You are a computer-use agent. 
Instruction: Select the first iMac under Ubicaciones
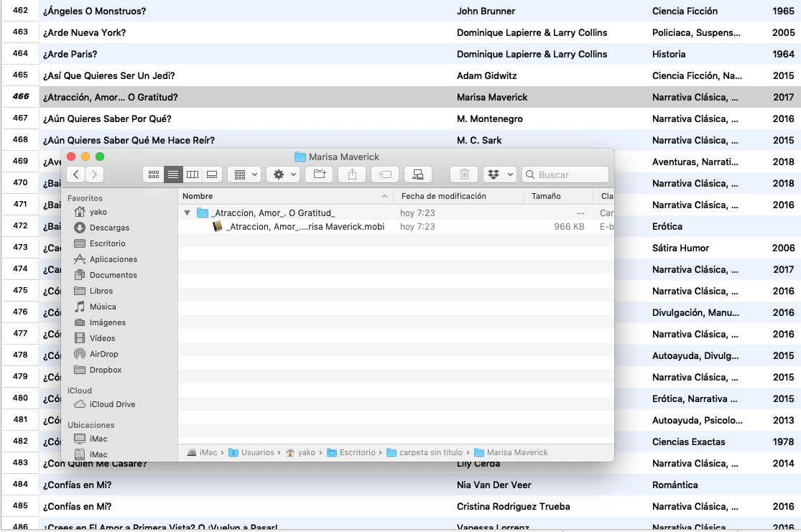91,439
